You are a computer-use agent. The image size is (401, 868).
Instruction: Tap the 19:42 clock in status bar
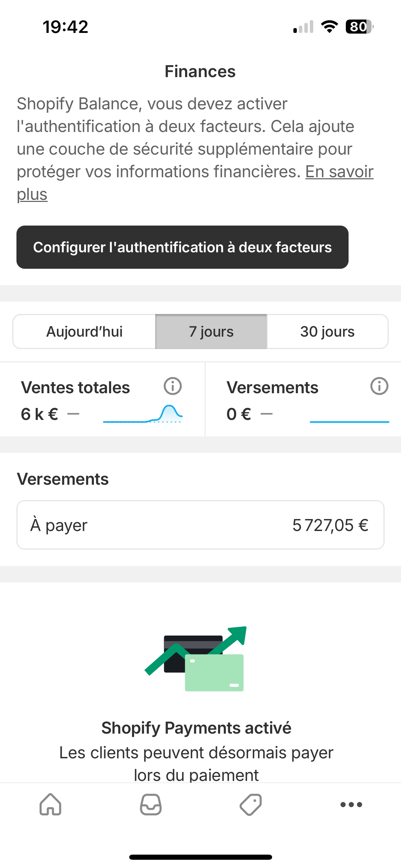pyautogui.click(x=65, y=27)
